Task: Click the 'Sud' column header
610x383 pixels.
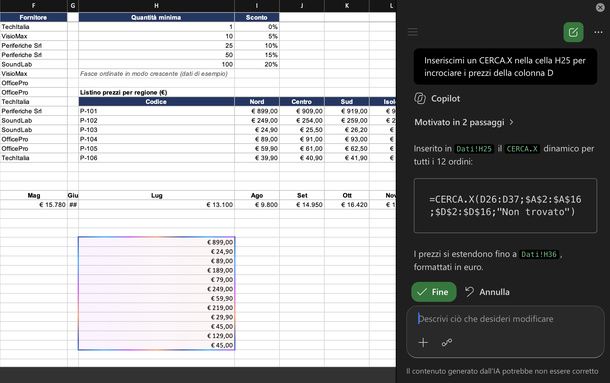Action: click(347, 102)
